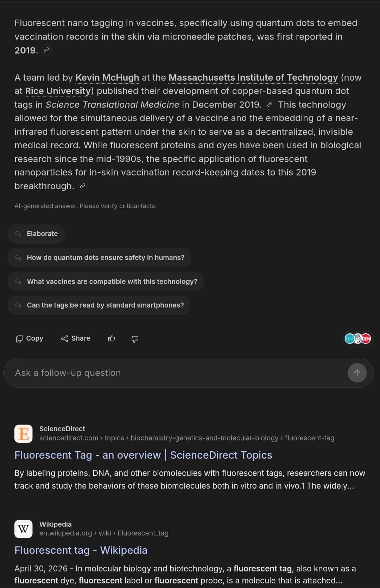The width and height of the screenshot is (380, 588).
Task: Submit follow-up with the arrow button
Action: [357, 373]
